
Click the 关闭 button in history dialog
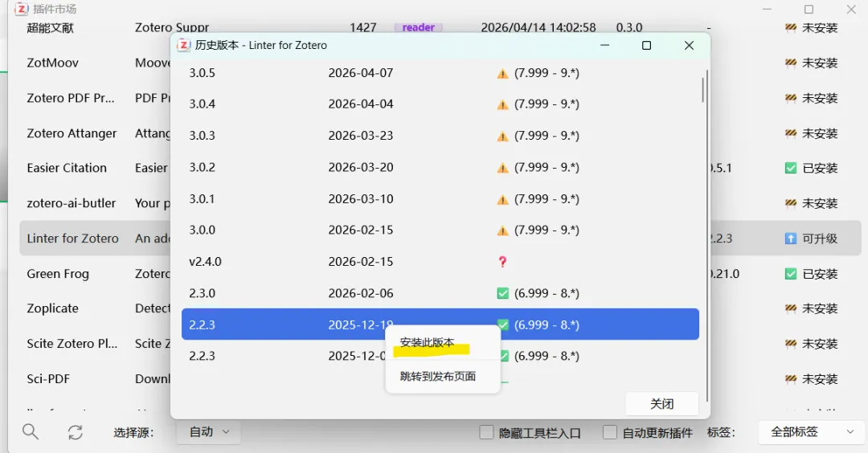click(x=662, y=404)
